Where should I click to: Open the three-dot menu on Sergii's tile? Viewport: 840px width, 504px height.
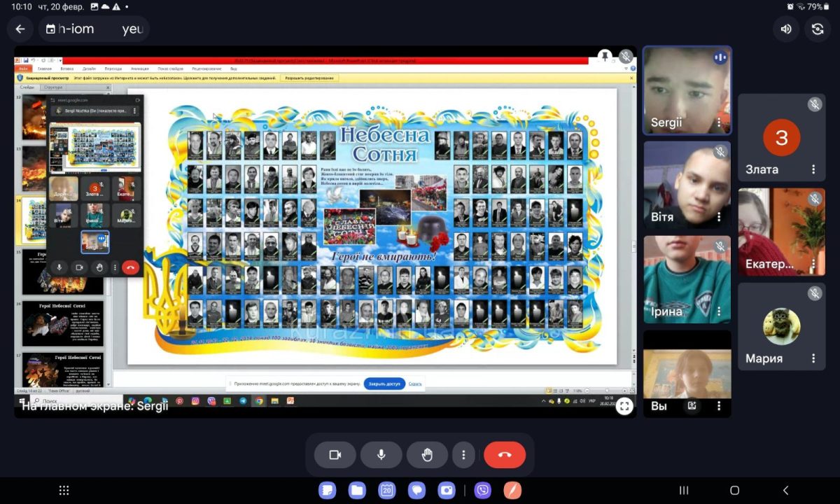[719, 123]
